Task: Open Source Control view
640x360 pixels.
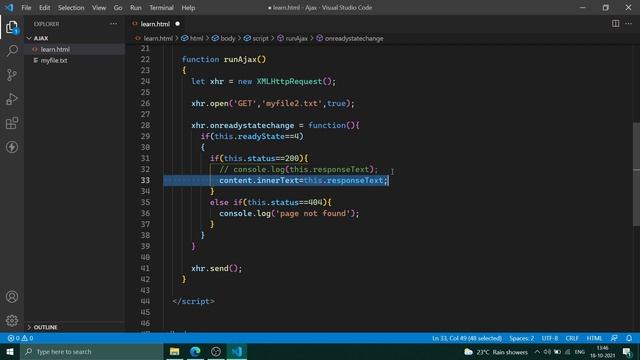Action: 12,75
